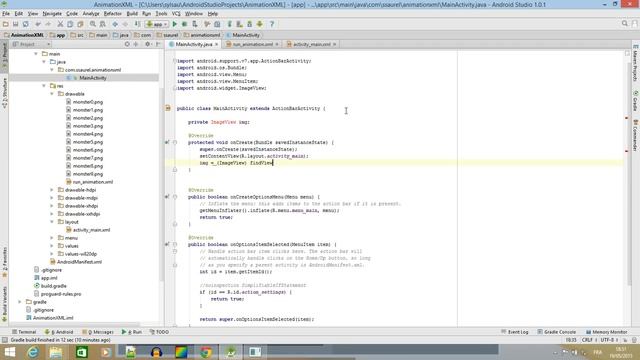The height and width of the screenshot is (360, 640).
Task: Fold the onOptionsItemSelected method in gutter
Action: [x=175, y=244]
